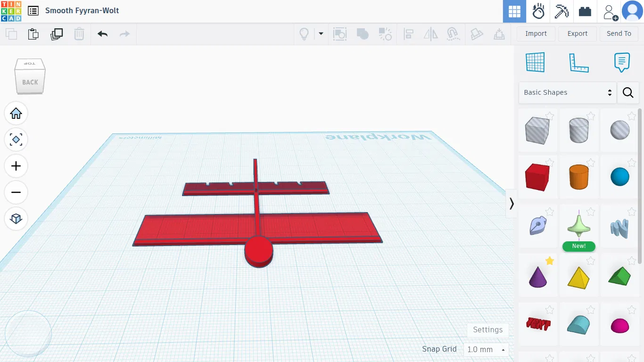Favorite the teal round roof star
The width and height of the screenshot is (644, 362).
[591, 310]
